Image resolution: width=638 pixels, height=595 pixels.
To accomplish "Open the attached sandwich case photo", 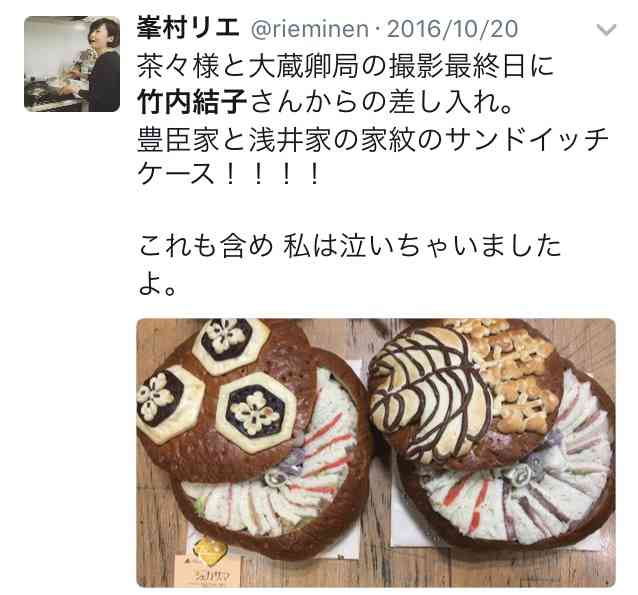I will click(x=376, y=452).
